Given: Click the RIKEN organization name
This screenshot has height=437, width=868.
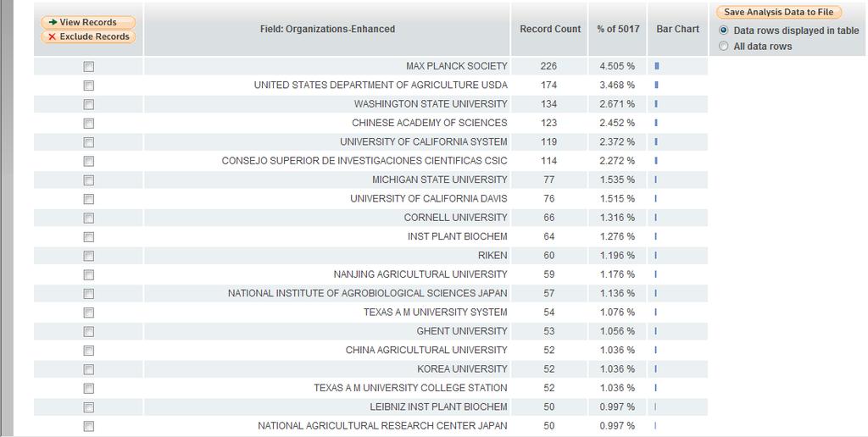Looking at the screenshot, I should pos(492,255).
